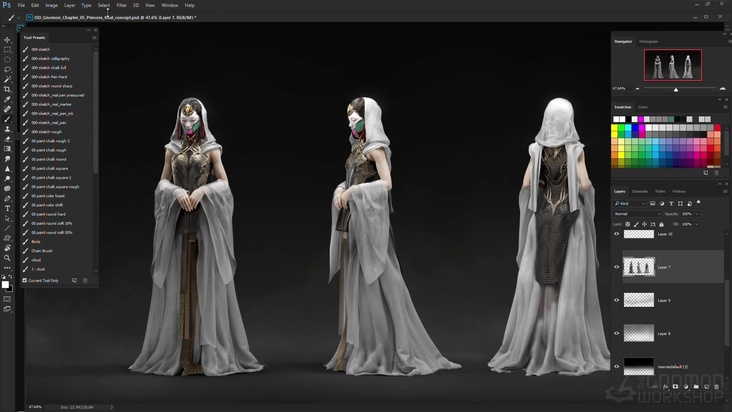Select the Crop tool
The image size is (732, 412).
(7, 90)
